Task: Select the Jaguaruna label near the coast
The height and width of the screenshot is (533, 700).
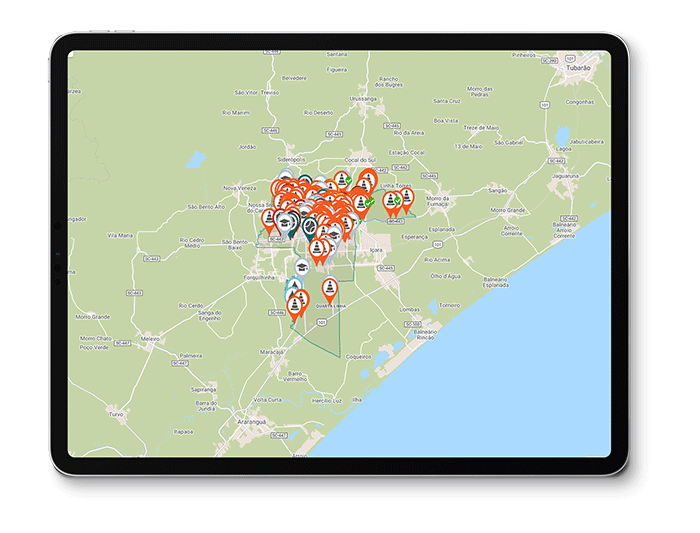Action: tap(565, 175)
